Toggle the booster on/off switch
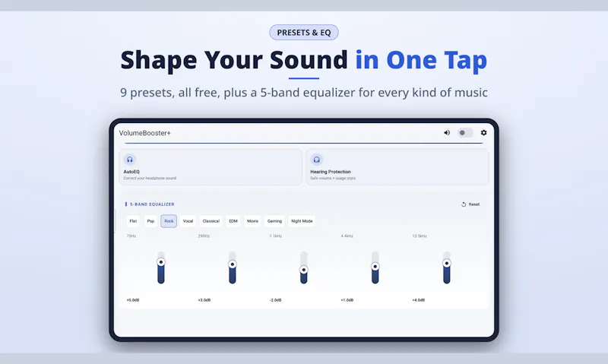The image size is (608, 364). tap(465, 132)
